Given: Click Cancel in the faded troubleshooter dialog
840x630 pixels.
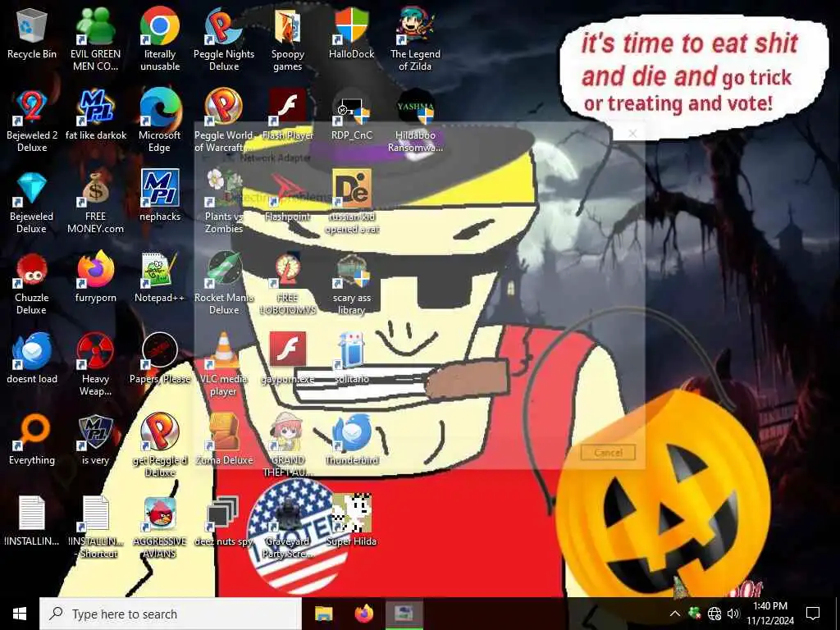Looking at the screenshot, I should point(608,453).
